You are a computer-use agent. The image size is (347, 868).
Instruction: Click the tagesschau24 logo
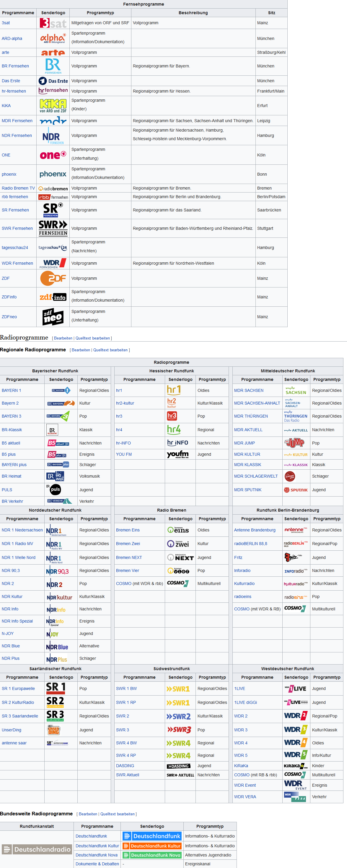[53, 248]
